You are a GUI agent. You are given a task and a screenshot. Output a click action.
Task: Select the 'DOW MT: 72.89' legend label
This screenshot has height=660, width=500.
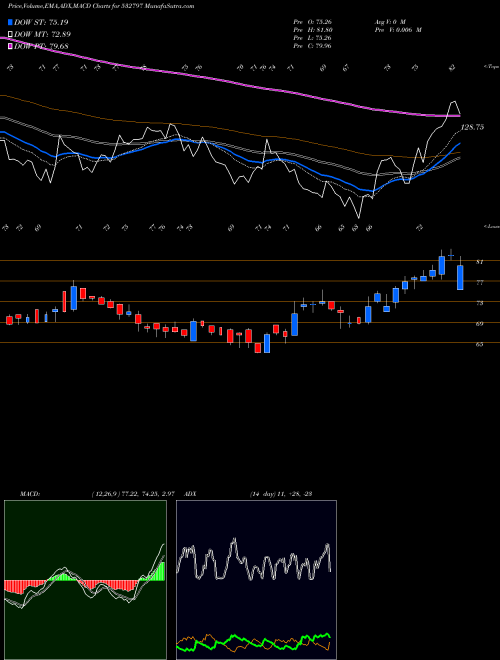43,34
